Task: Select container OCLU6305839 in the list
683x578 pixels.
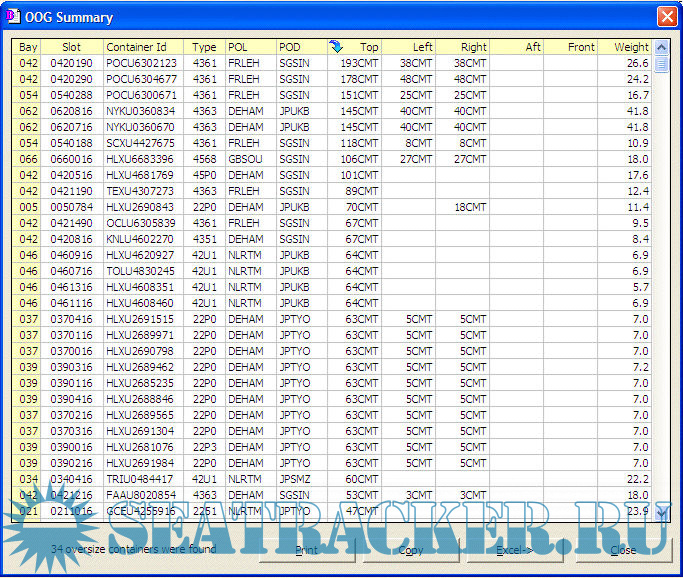Action: tap(141, 223)
